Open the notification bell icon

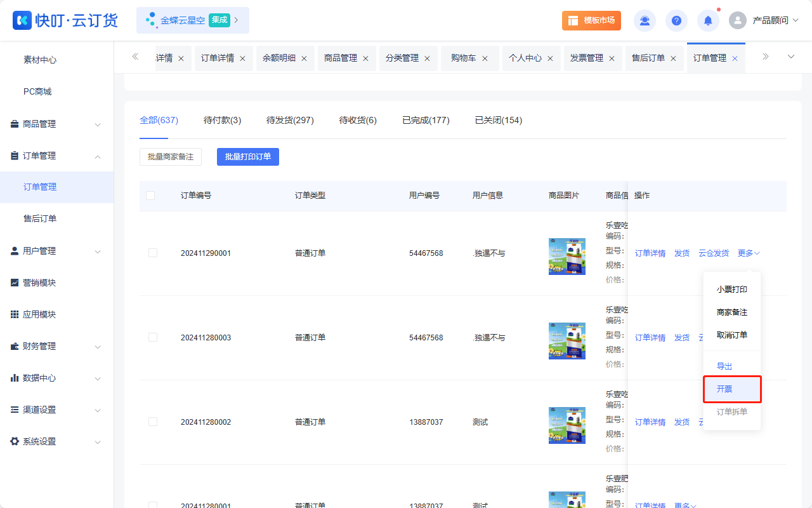708,20
